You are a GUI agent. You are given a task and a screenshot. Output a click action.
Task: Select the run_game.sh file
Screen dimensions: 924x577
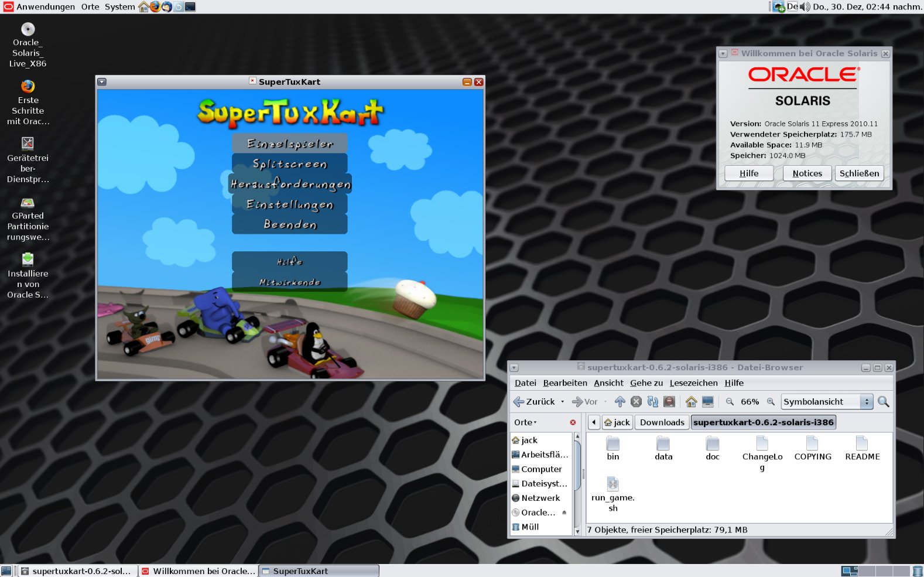coord(613,494)
